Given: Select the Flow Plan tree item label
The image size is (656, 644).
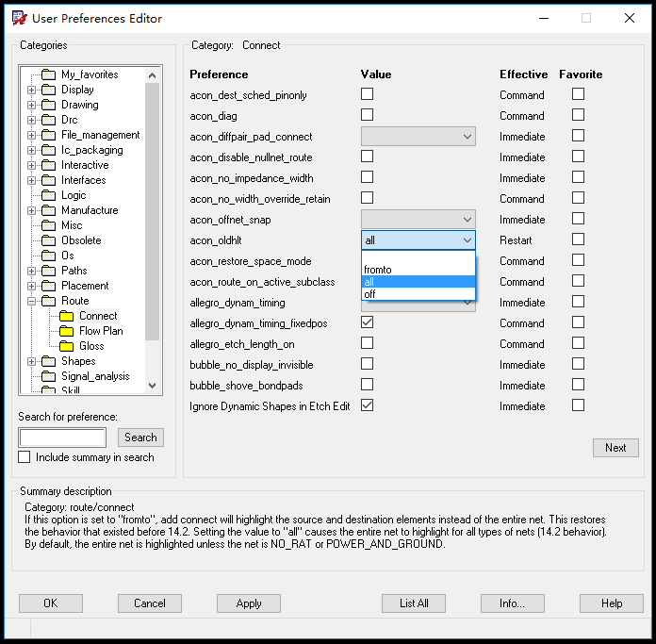Looking at the screenshot, I should [x=101, y=331].
